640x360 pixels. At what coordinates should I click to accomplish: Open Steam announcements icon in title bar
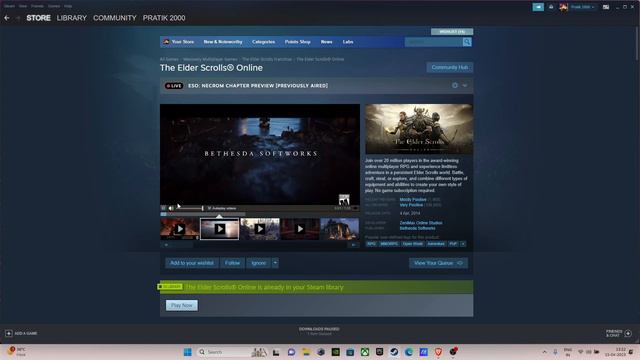tap(538, 7)
